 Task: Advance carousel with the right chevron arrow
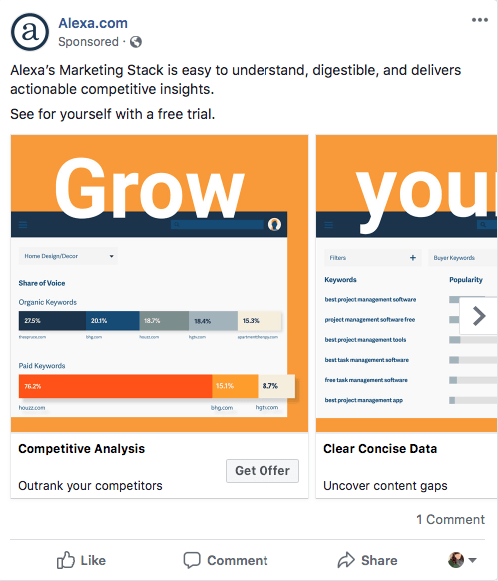click(479, 316)
